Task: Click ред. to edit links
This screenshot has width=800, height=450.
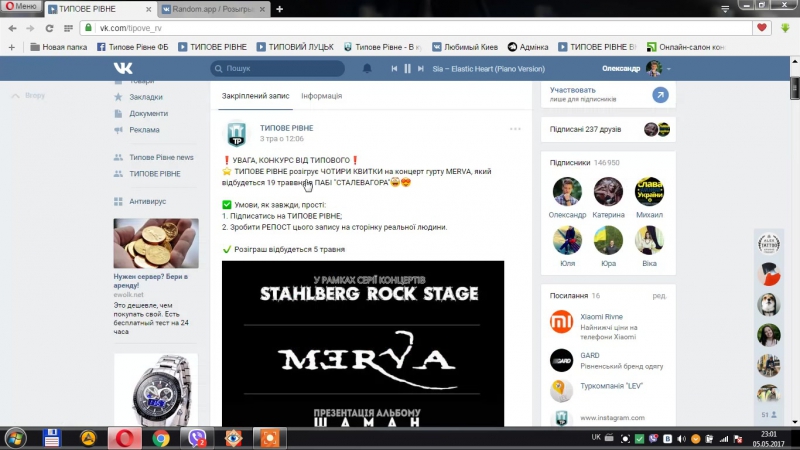Action: click(659, 296)
